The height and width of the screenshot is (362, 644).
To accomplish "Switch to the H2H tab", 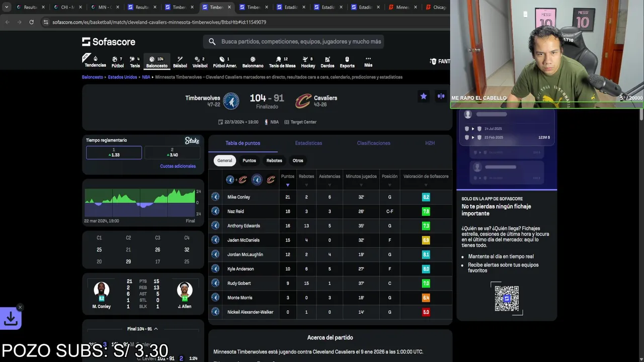I will coord(430,143).
